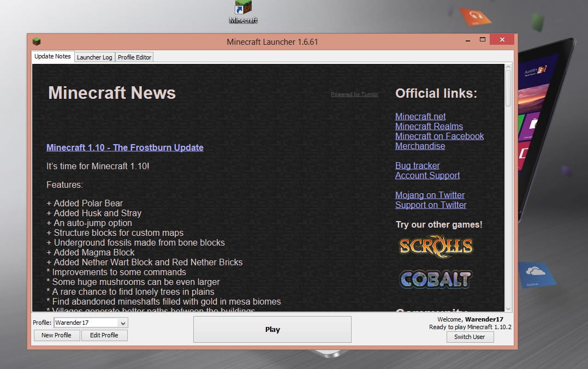Click the '+ Added Husk and Stray' line

click(94, 213)
